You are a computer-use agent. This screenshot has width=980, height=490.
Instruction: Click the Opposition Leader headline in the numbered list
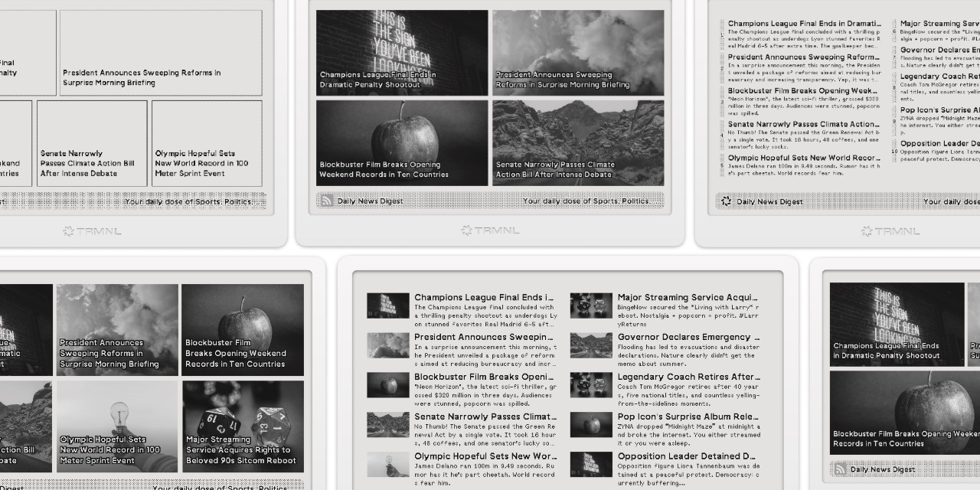tap(940, 143)
